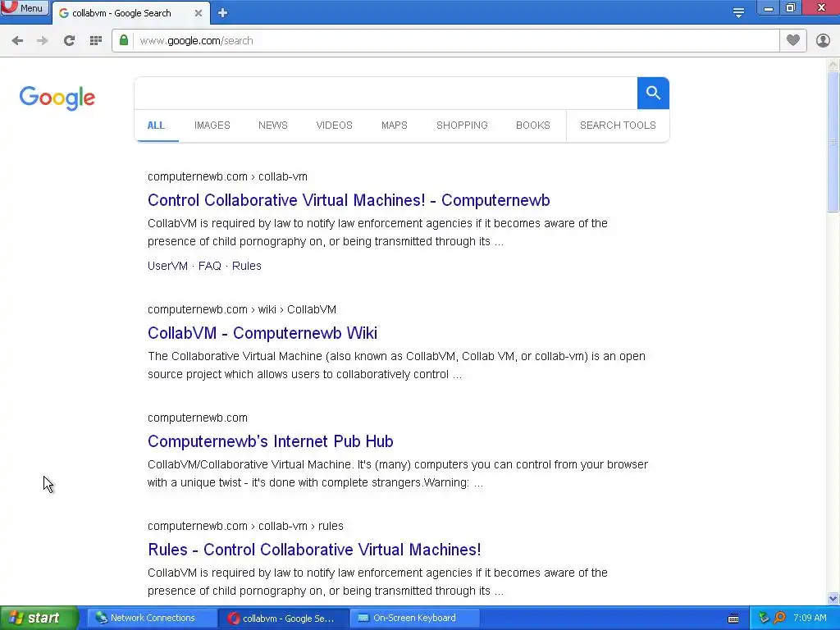840x630 pixels.
Task: Open the user account profile icon
Action: pos(823,41)
